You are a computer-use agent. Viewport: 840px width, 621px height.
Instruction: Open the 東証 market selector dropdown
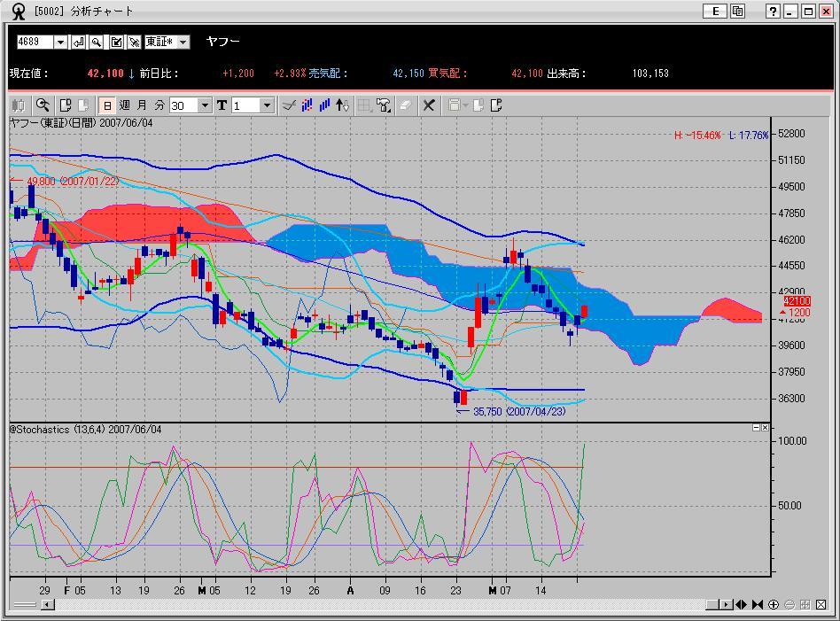coord(183,43)
